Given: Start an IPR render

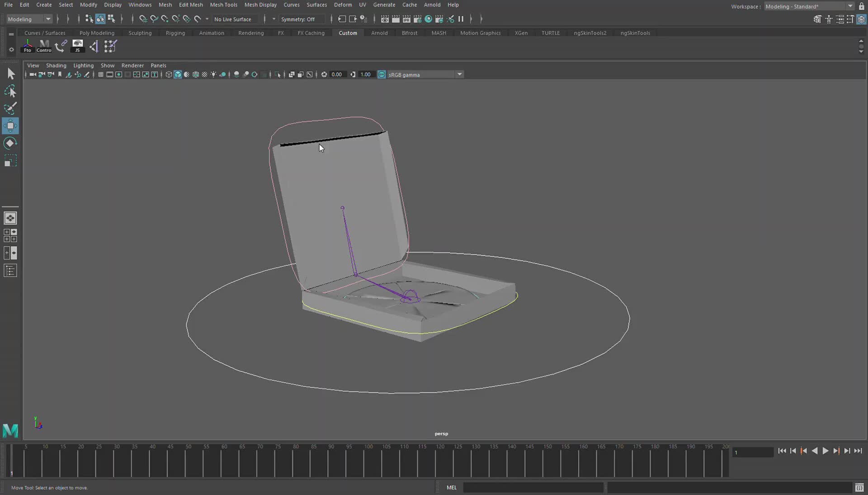Looking at the screenshot, I should (406, 19).
